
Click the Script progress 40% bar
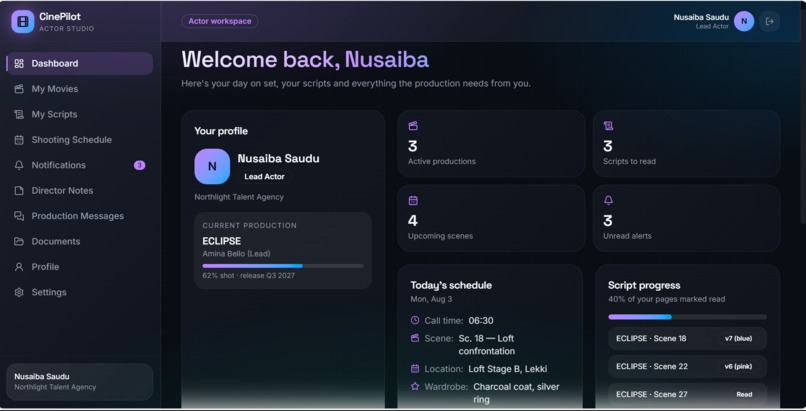[687, 317]
